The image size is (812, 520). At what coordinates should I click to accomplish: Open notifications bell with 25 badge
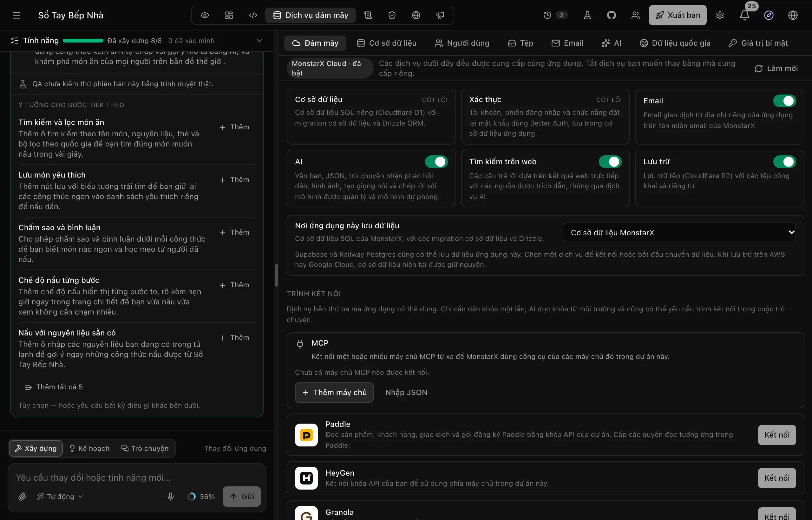click(x=744, y=15)
